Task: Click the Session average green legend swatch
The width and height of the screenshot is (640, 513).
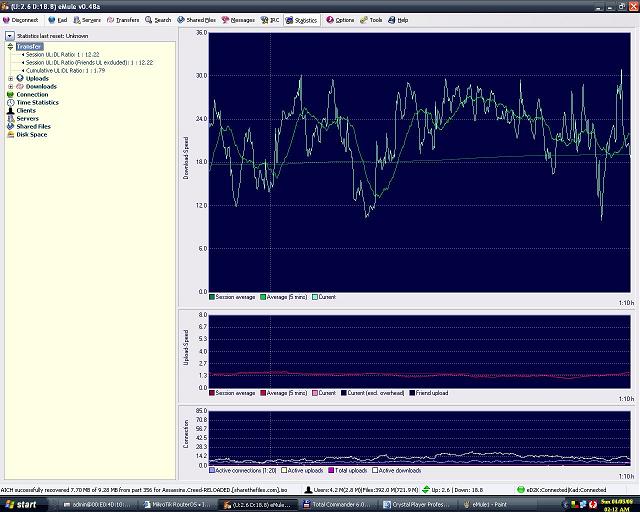Action: pos(213,297)
